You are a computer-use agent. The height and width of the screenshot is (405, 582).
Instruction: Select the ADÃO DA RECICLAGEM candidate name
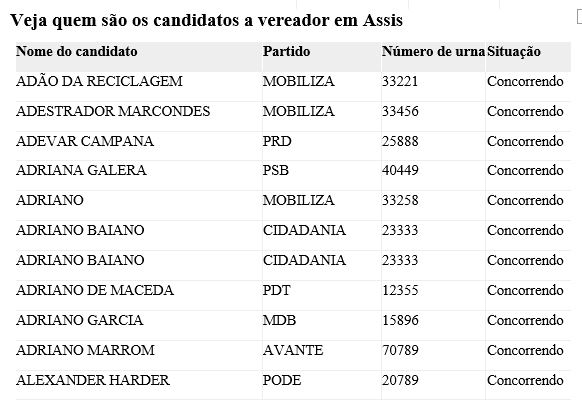99,81
